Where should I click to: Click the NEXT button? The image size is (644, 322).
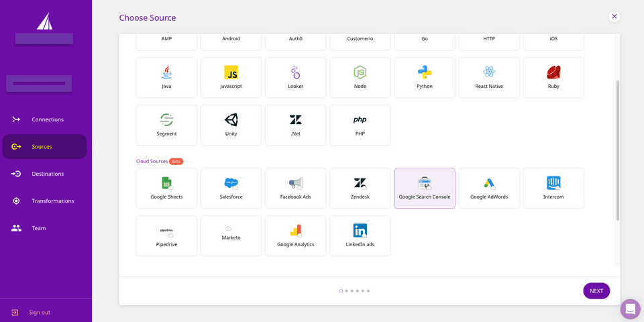pos(596,291)
